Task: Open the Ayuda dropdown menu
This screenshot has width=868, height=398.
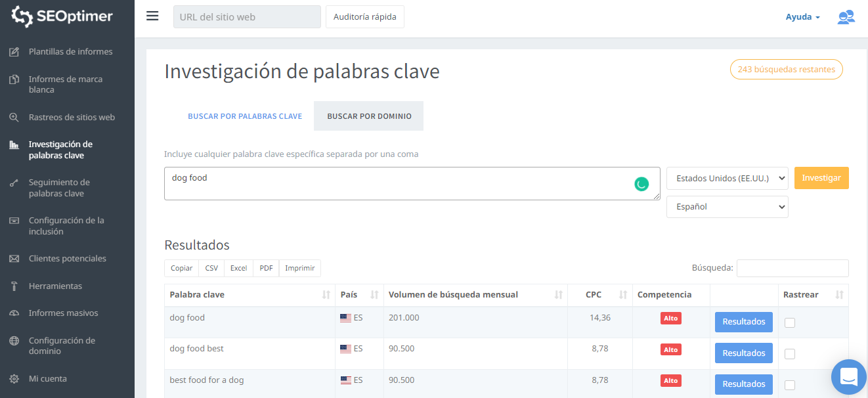Action: pyautogui.click(x=802, y=17)
